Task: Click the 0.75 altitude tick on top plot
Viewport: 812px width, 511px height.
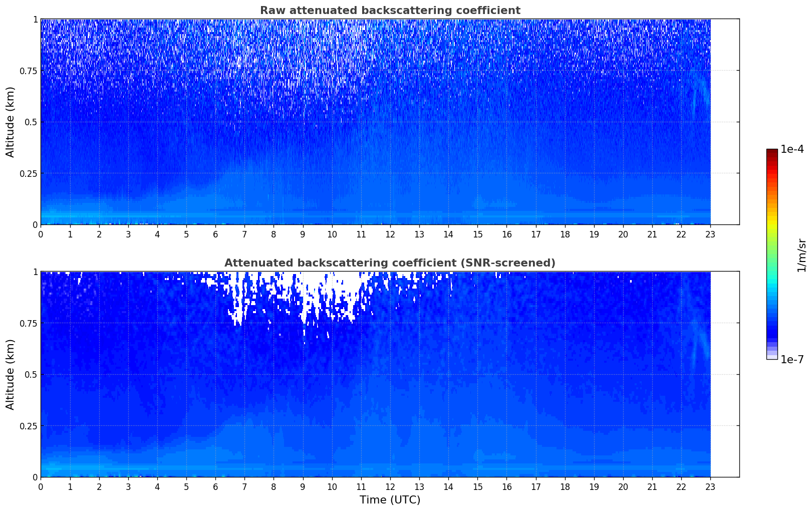Action: pyautogui.click(x=28, y=71)
